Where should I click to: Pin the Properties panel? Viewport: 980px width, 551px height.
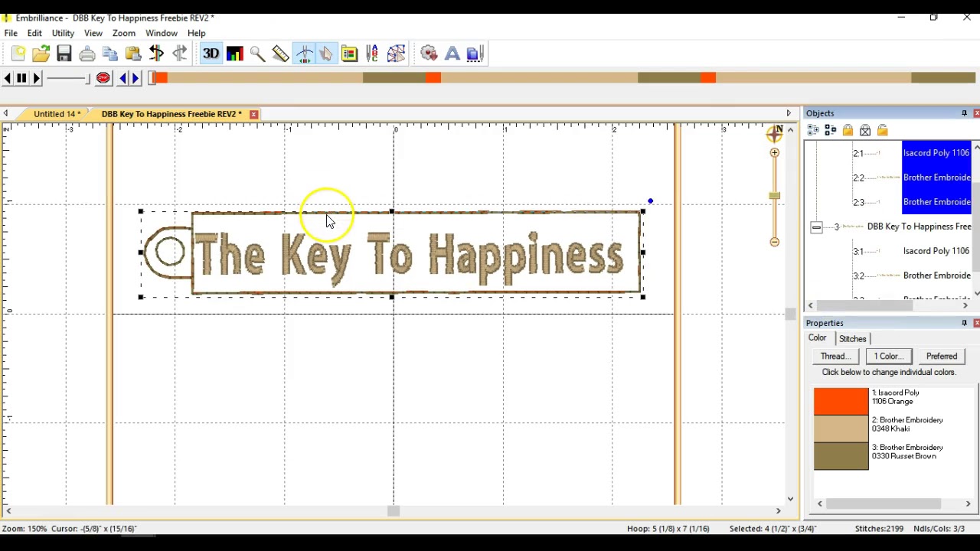964,323
